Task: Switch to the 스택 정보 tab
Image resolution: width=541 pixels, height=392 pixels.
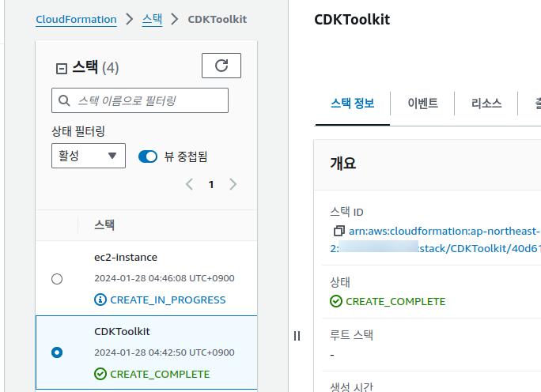Action: click(x=352, y=103)
